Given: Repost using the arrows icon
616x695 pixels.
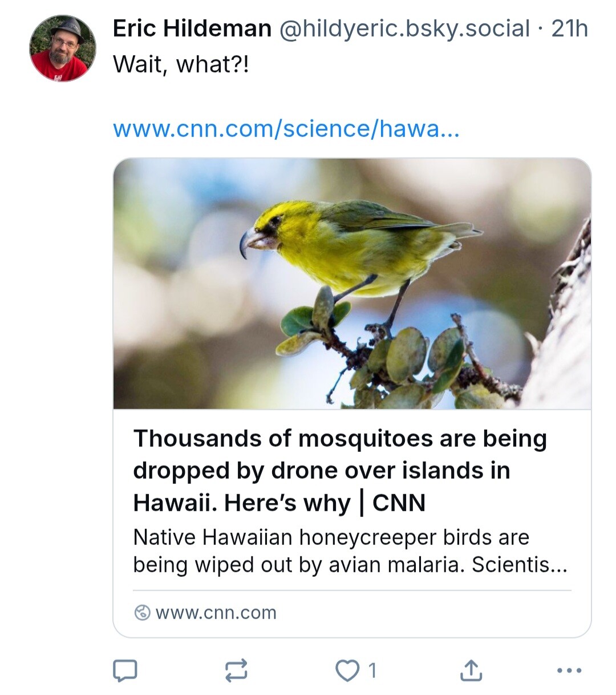Looking at the screenshot, I should (x=236, y=670).
